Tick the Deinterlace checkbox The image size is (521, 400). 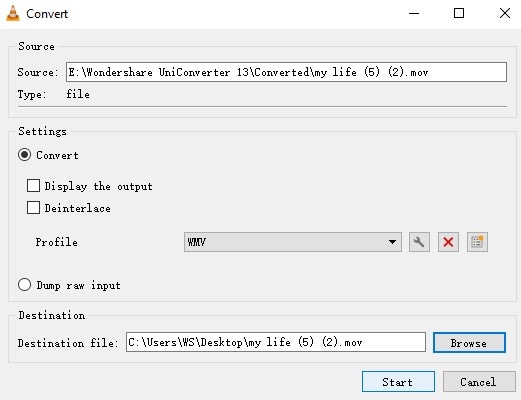(x=33, y=208)
